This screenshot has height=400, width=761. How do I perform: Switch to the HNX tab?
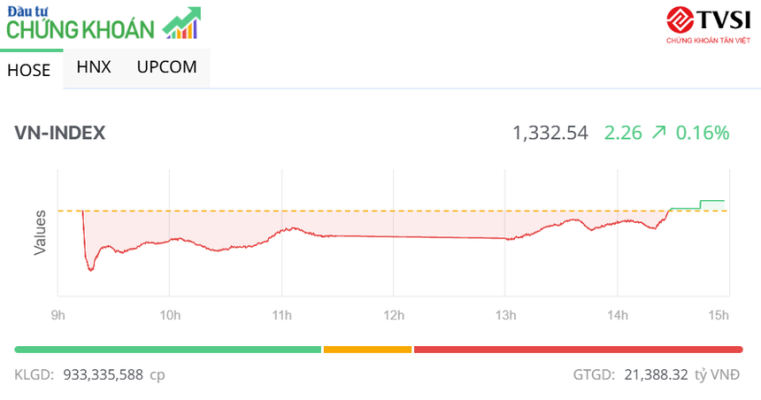(x=94, y=67)
